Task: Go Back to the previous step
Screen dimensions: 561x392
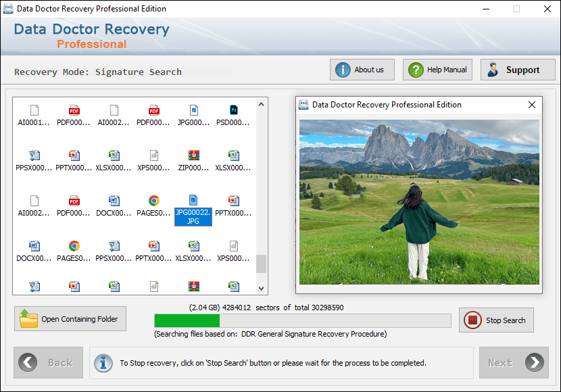Action: coord(48,363)
